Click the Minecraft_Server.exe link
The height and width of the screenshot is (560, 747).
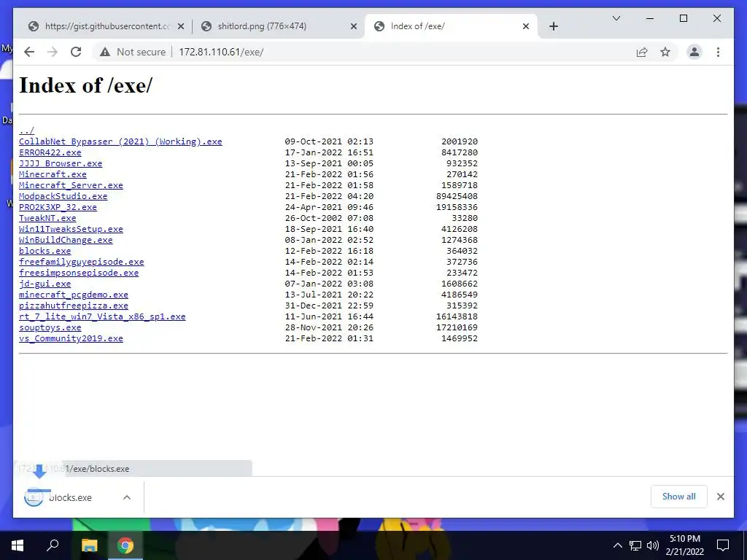click(71, 185)
